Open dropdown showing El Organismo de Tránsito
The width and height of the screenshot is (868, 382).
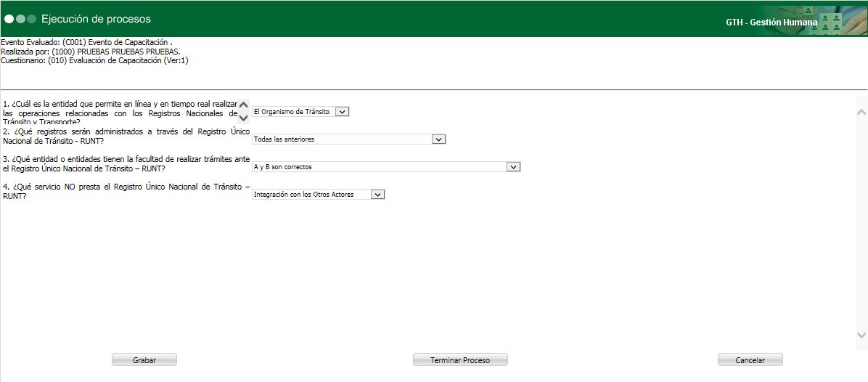[300, 112]
